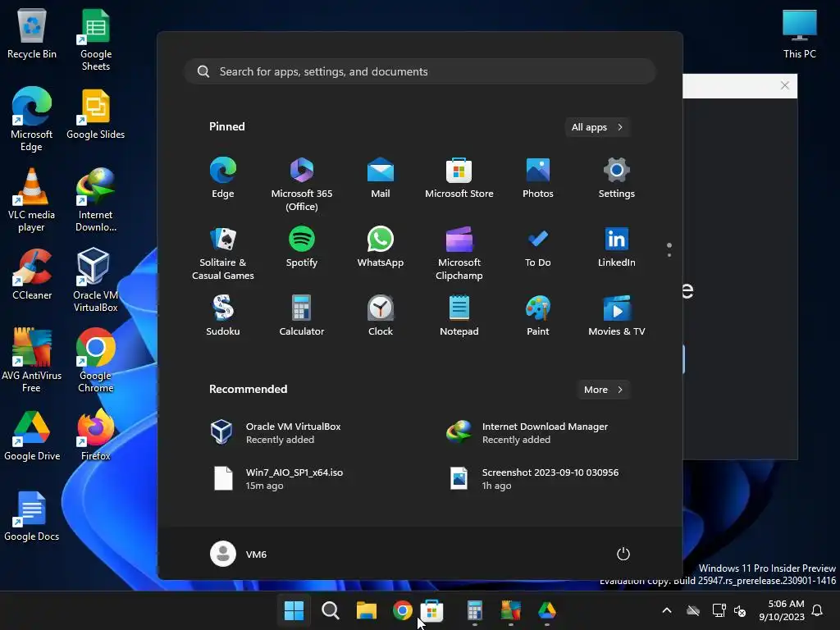This screenshot has width=840, height=630.
Task: Open Google Drive from taskbar
Action: 547,610
